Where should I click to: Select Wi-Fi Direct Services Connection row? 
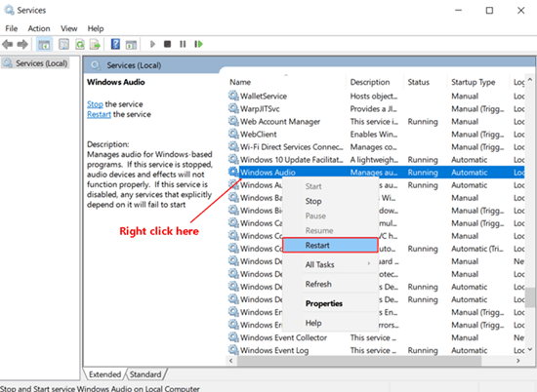376,146
